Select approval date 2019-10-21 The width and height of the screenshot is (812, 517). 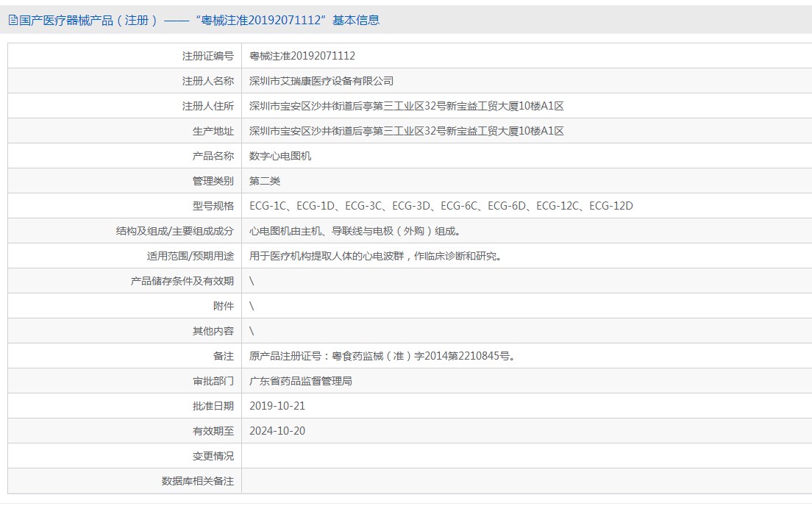pos(277,406)
